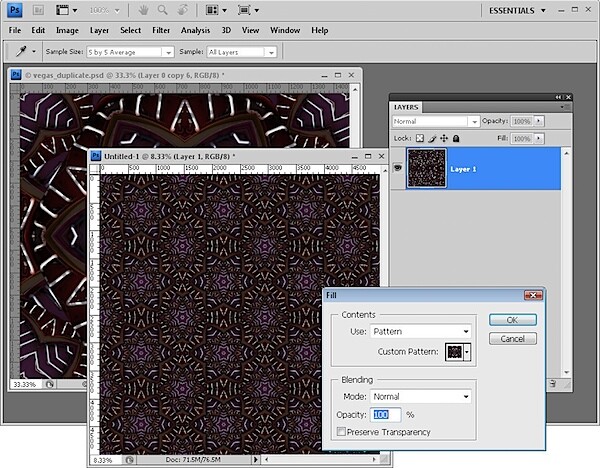
Task: Open the Analysis menu
Action: [196, 30]
